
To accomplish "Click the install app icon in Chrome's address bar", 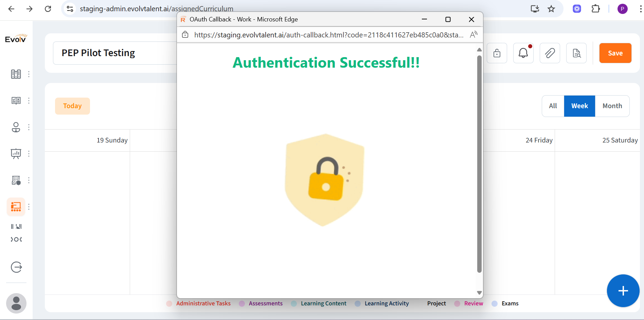I will click(x=535, y=9).
